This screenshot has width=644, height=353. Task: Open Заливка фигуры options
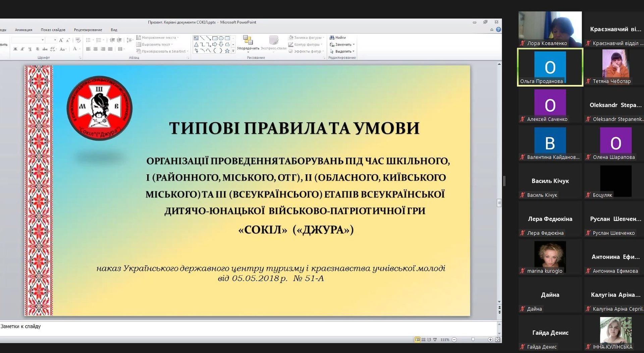(x=306, y=38)
